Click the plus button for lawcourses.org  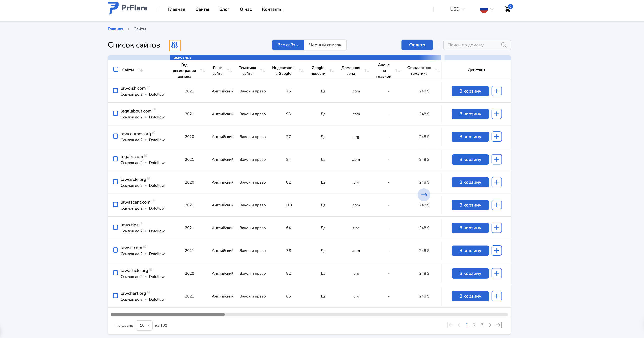pos(497,137)
